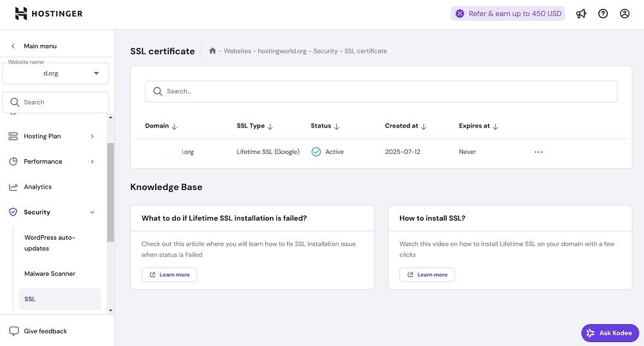Sort by Created at column arrow
This screenshot has height=346, width=644.
[x=424, y=126]
